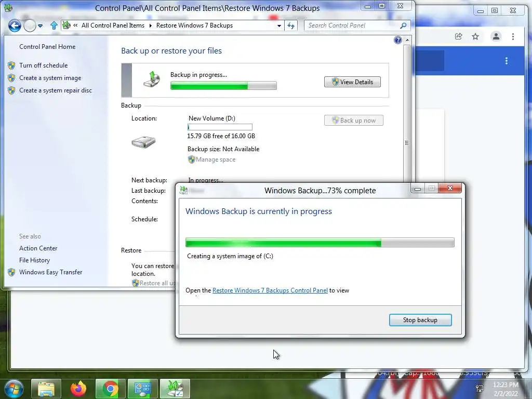The image size is (532, 399).
Task: Launch Firefox from the taskbar
Action: tap(78, 389)
